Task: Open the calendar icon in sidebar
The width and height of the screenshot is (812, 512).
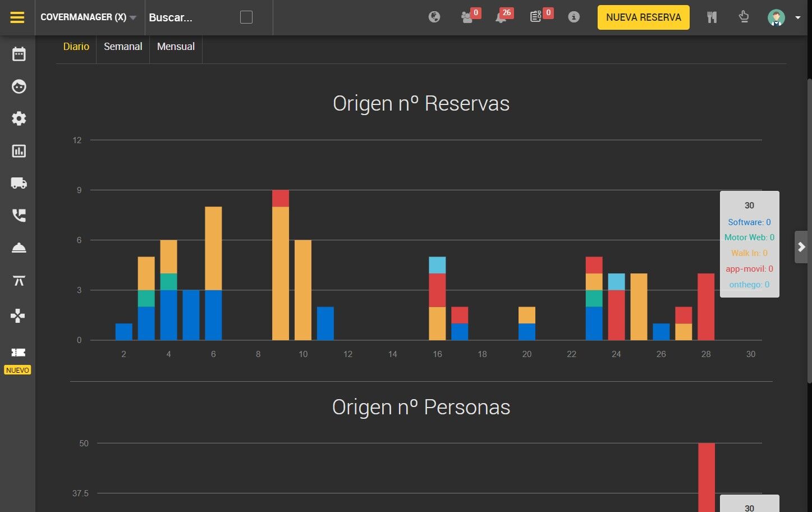Action: tap(19, 54)
